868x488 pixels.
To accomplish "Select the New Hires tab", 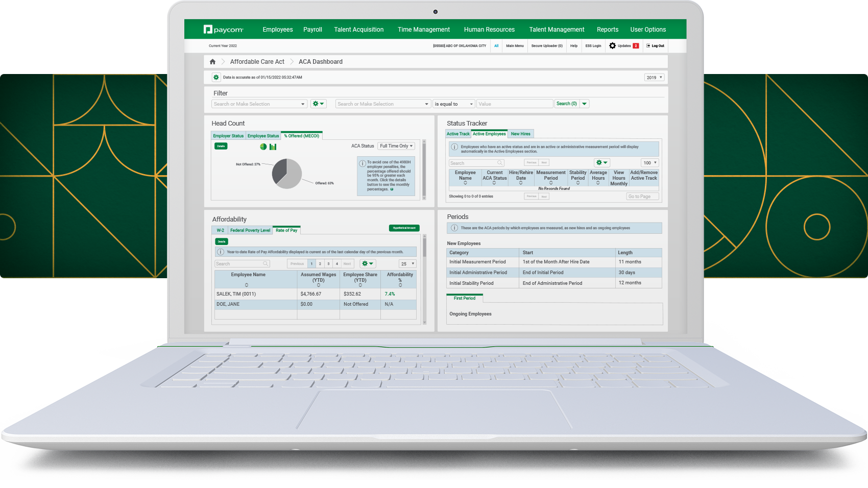I will click(520, 134).
